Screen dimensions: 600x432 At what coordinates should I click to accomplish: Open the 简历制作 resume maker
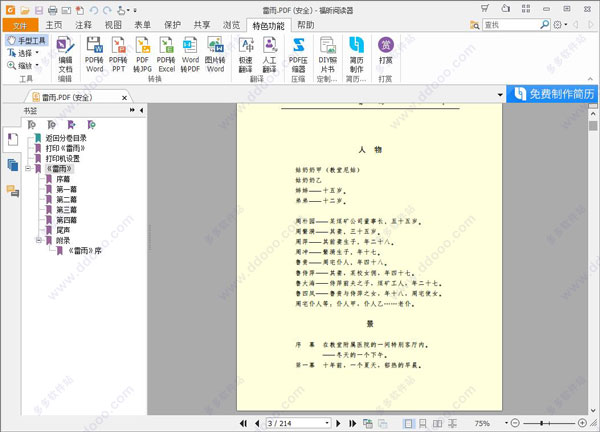[x=356, y=55]
